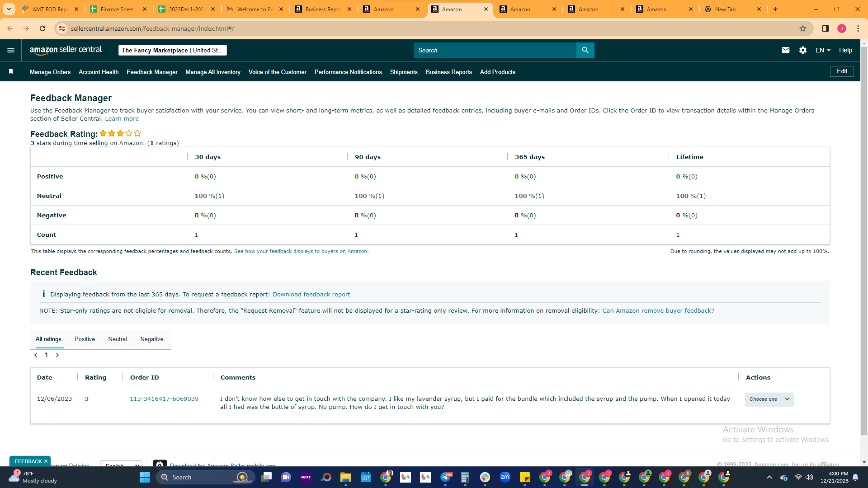Open a new browser tab with plus

coord(775,9)
